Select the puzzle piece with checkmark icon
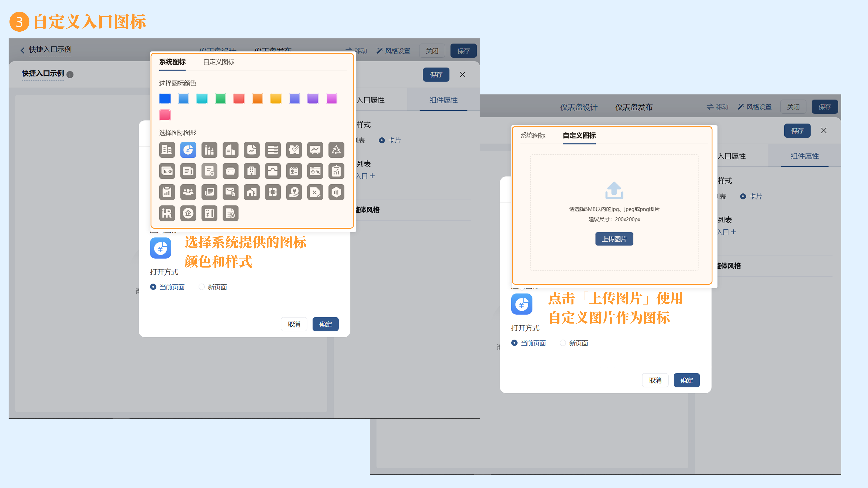The image size is (868, 488). [294, 150]
